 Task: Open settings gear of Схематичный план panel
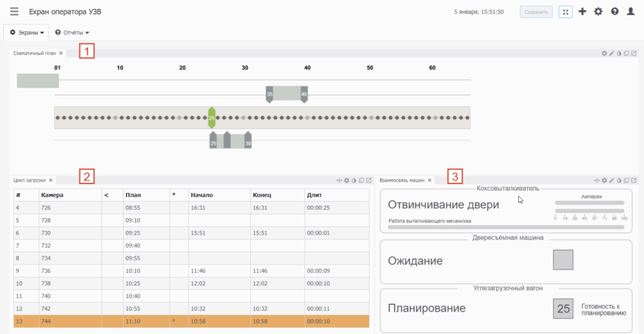click(x=604, y=53)
